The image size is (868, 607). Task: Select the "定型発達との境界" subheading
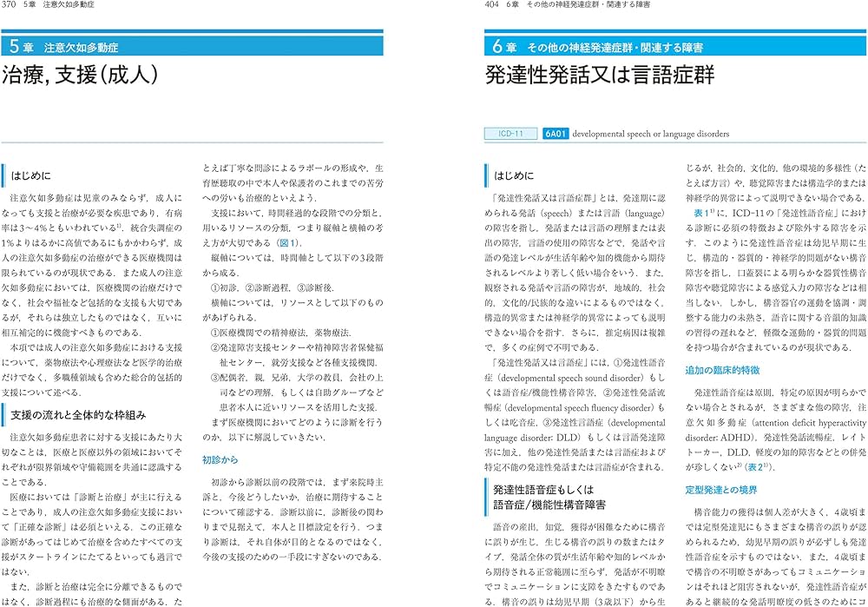[722, 489]
